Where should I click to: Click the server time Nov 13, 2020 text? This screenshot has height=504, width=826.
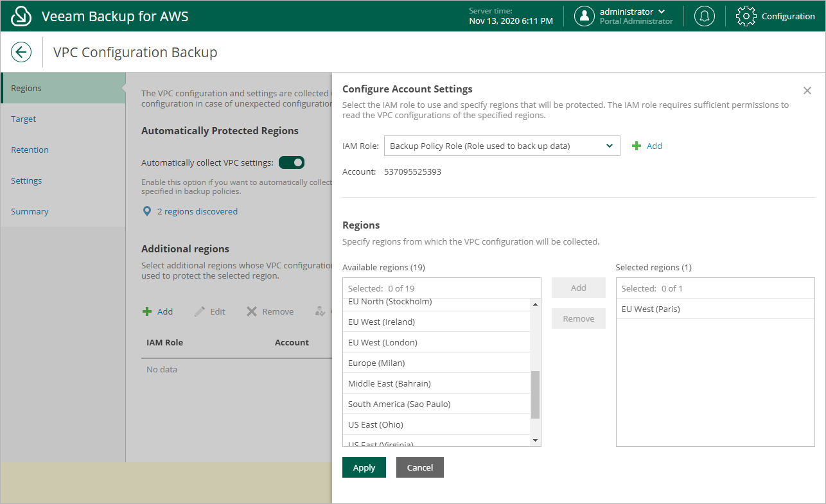click(x=511, y=21)
